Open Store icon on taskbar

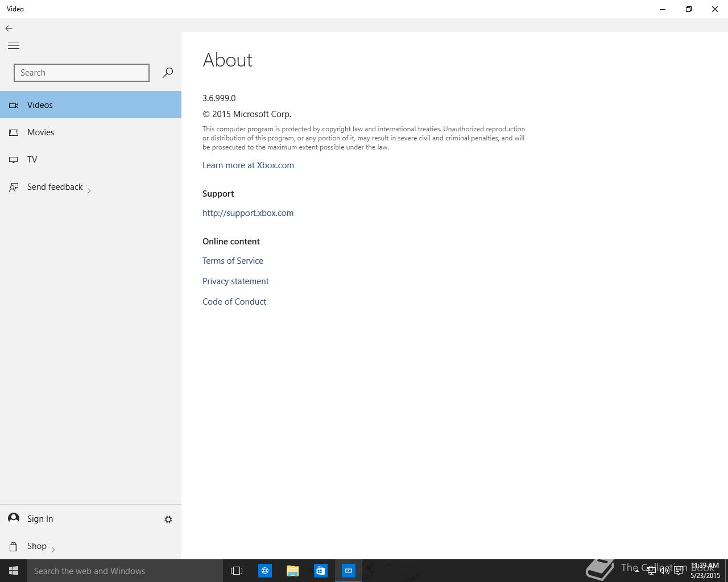(x=321, y=571)
